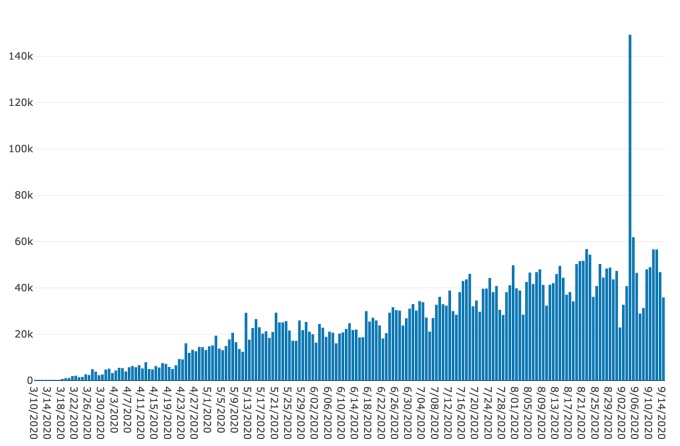Select the 4/23/2020 x-axis date label

pyautogui.click(x=181, y=413)
